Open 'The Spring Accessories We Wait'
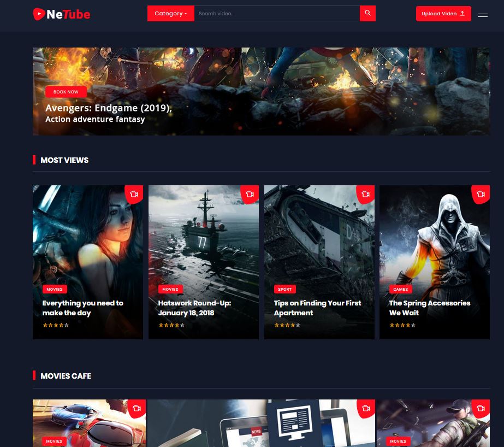Viewport: 504px width, 447px height. (430, 308)
